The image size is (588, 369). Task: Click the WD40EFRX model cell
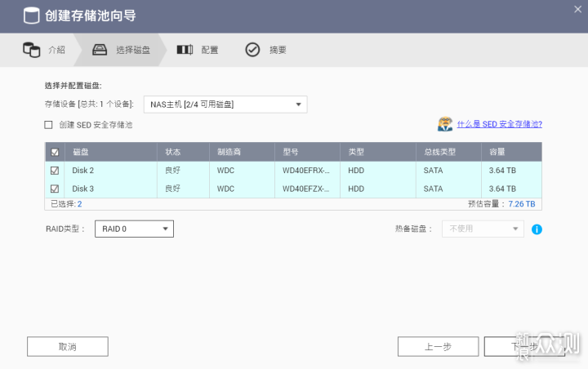click(x=306, y=171)
